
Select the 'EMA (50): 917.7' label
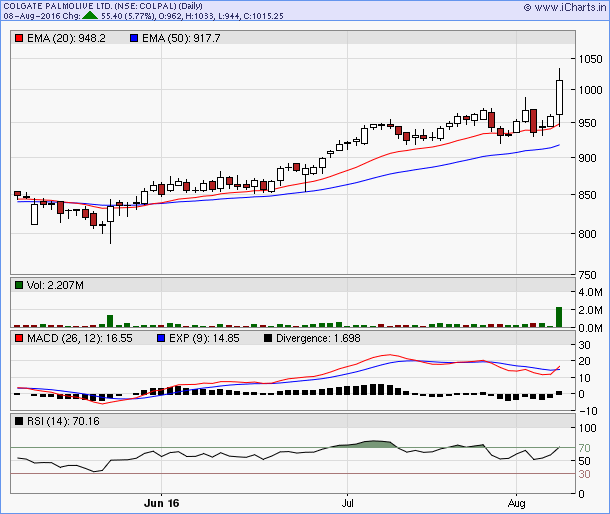[181, 38]
